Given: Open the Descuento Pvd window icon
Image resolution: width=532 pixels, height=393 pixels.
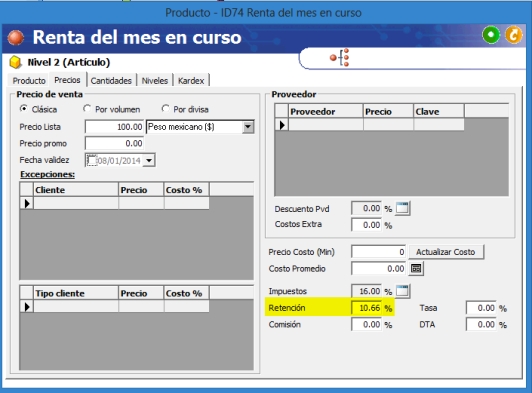Looking at the screenshot, I should pos(403,208).
